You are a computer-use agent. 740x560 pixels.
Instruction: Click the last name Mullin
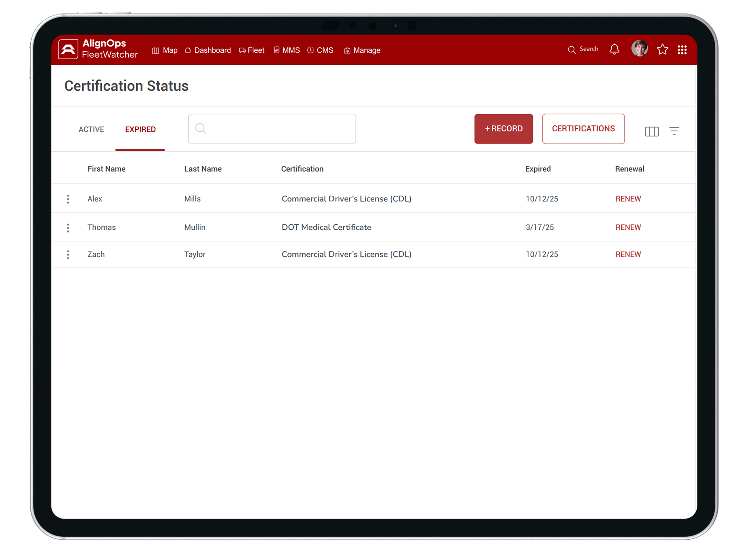[195, 227]
